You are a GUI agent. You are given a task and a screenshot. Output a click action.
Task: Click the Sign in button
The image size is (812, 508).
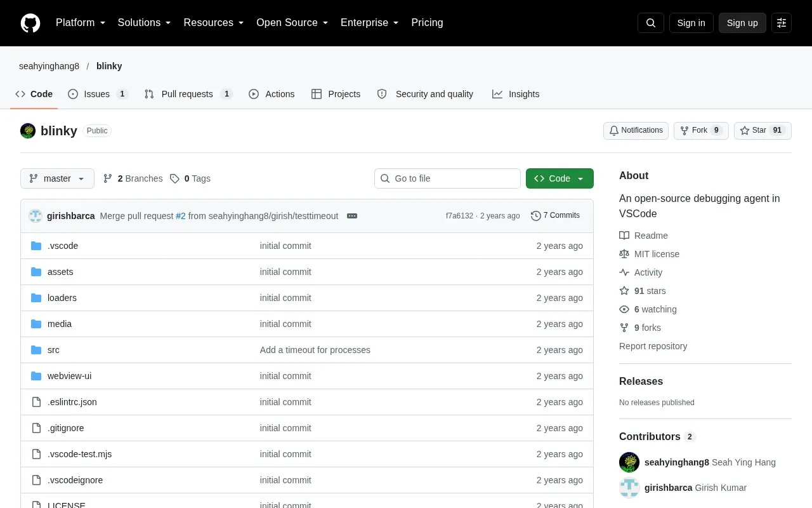[691, 23]
